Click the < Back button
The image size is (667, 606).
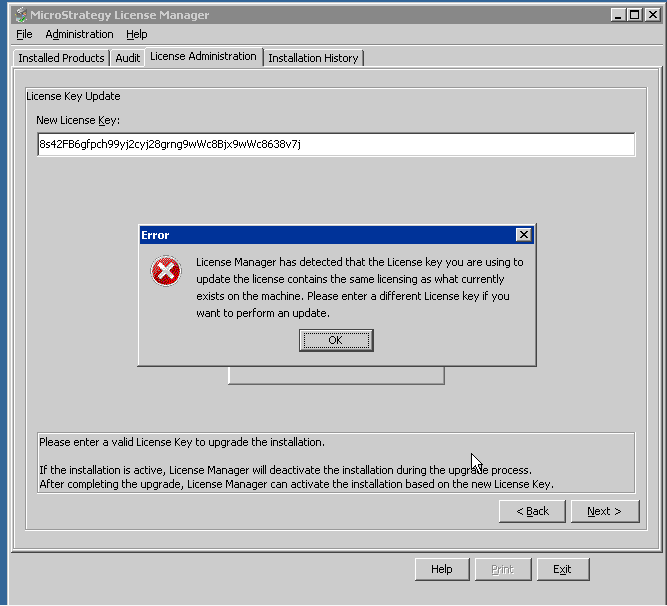[x=532, y=511]
